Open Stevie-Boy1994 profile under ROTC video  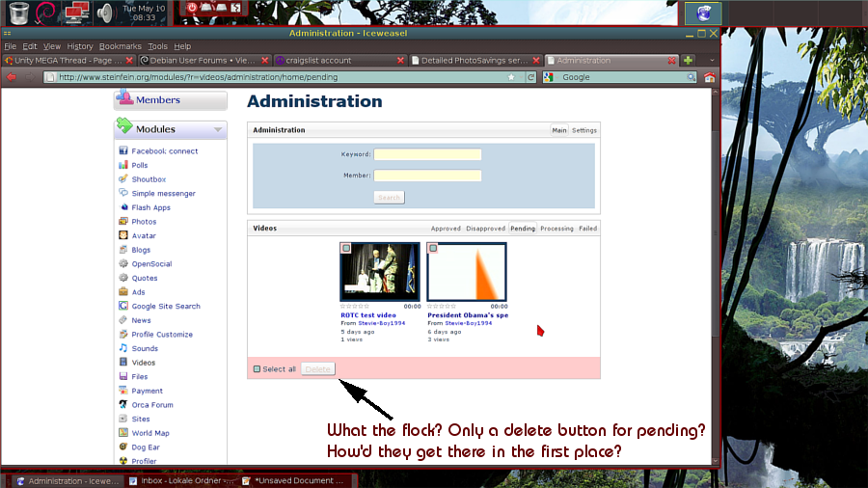[x=381, y=323]
